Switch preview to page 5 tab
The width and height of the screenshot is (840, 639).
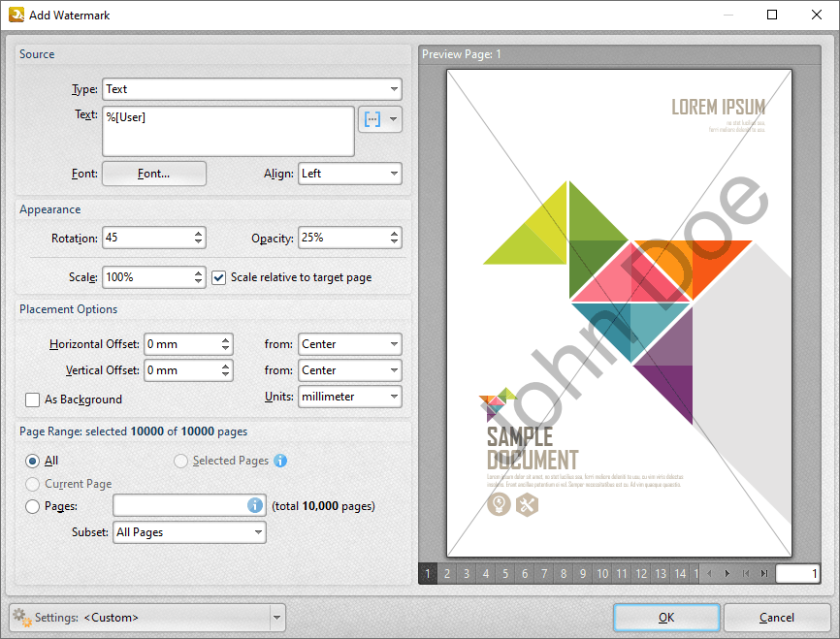[x=505, y=574]
